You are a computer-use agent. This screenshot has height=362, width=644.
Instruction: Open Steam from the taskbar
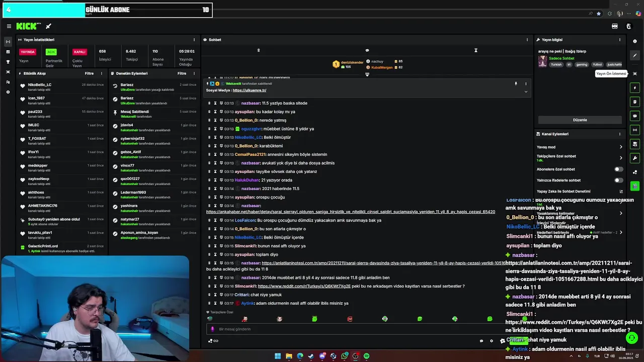point(311,356)
